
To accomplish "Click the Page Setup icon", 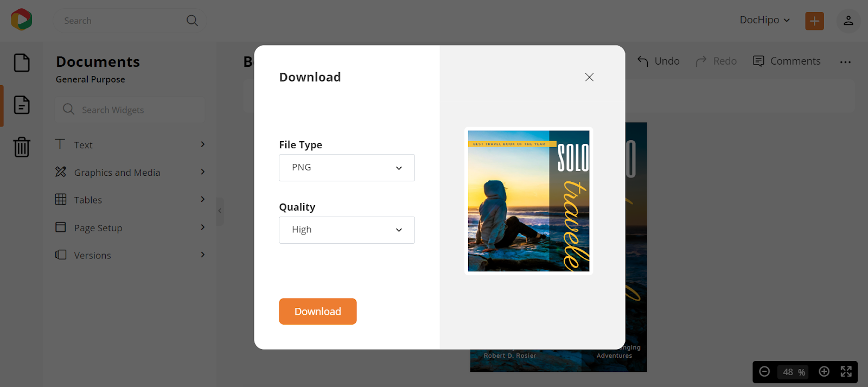I will 61,227.
